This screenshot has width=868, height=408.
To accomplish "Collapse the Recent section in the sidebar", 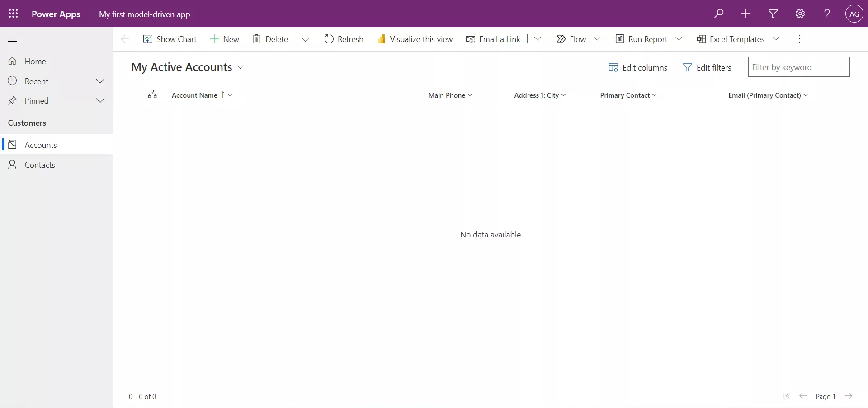I will coord(100,81).
